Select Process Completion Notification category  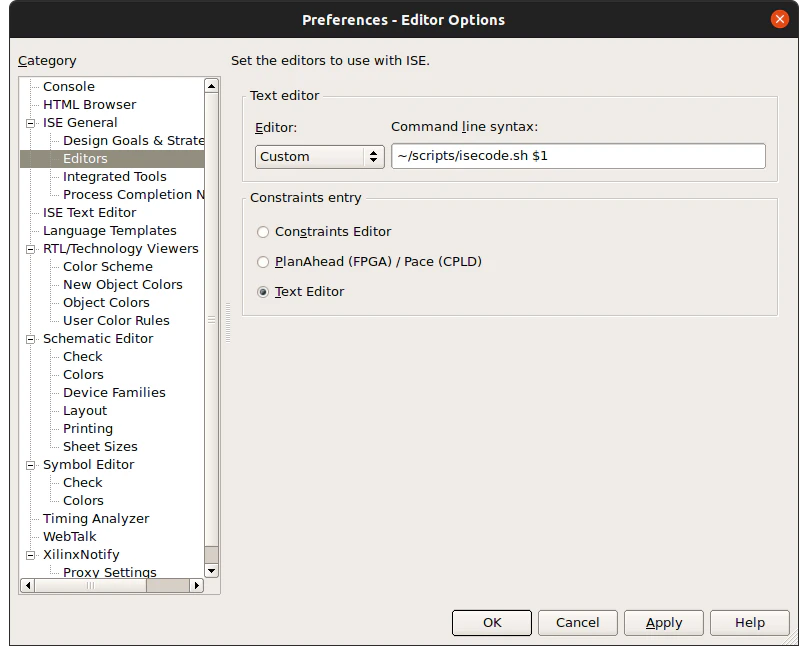[x=133, y=195]
